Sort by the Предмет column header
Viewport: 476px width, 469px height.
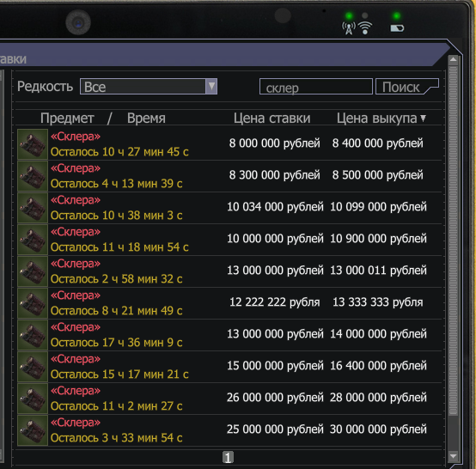point(67,118)
